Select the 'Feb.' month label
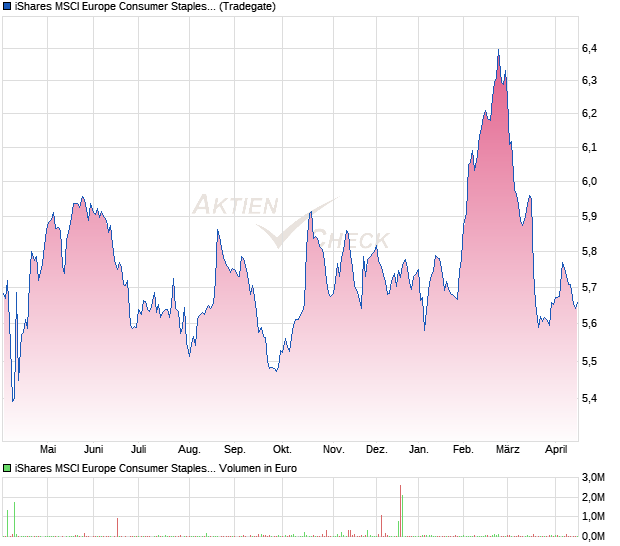The image size is (620, 546). click(x=463, y=449)
